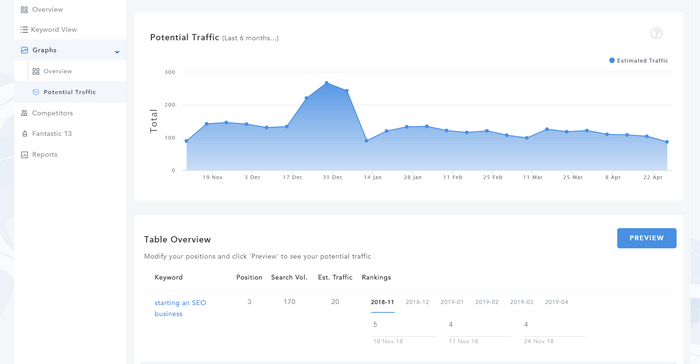
Task: Click the Potential Traffic clock icon
Action: point(36,92)
